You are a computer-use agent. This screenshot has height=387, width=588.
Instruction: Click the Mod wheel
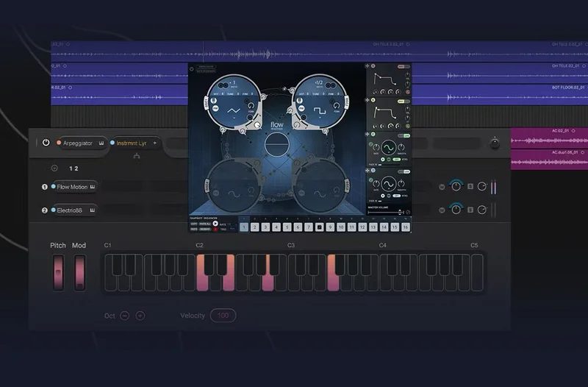(x=79, y=273)
